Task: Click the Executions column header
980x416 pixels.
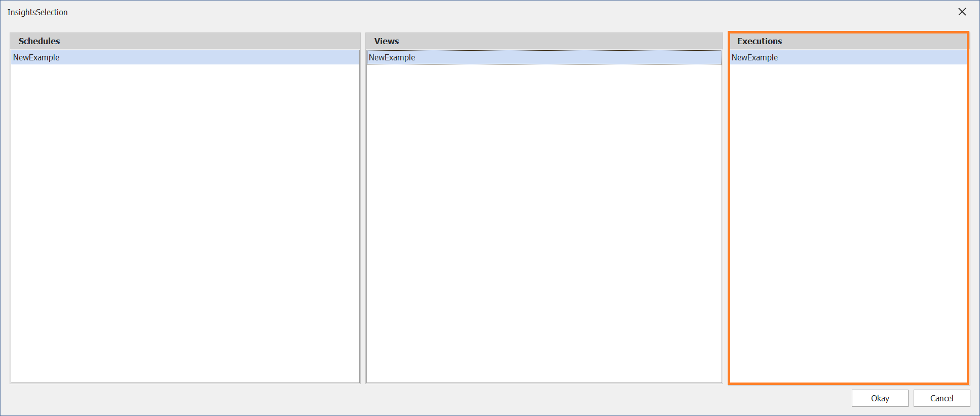Action: (849, 41)
